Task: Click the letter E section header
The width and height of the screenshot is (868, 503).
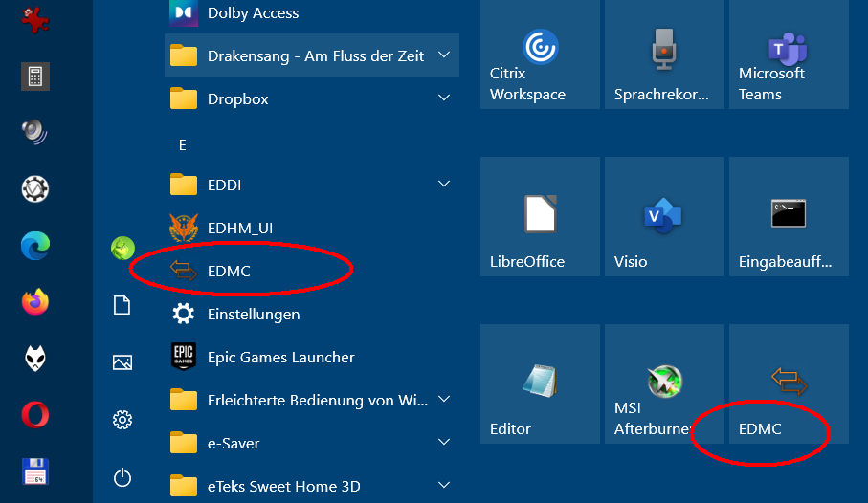Action: coord(183,145)
